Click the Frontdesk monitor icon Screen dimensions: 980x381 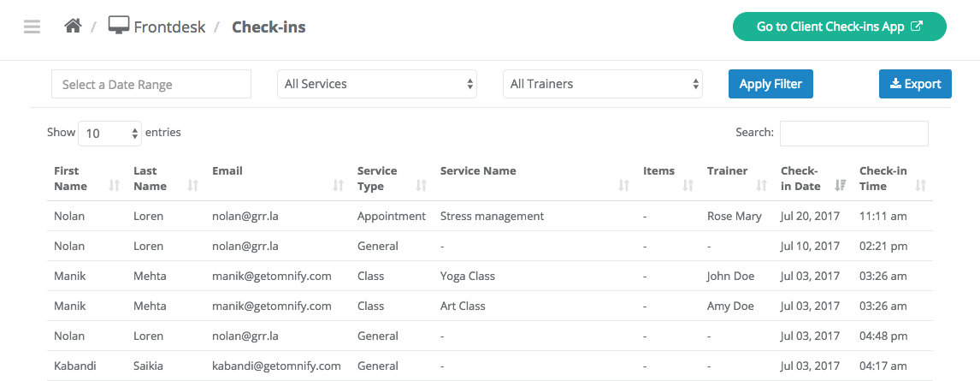coord(119,26)
